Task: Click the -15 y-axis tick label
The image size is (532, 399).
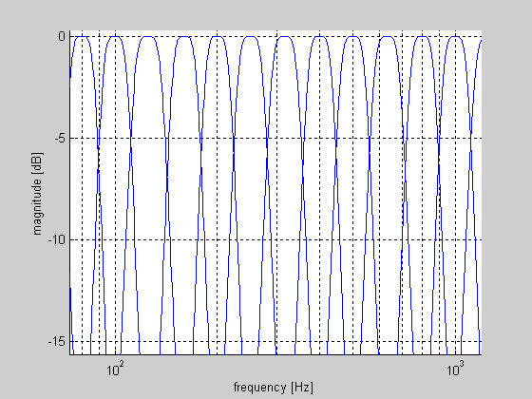Action: click(x=56, y=341)
